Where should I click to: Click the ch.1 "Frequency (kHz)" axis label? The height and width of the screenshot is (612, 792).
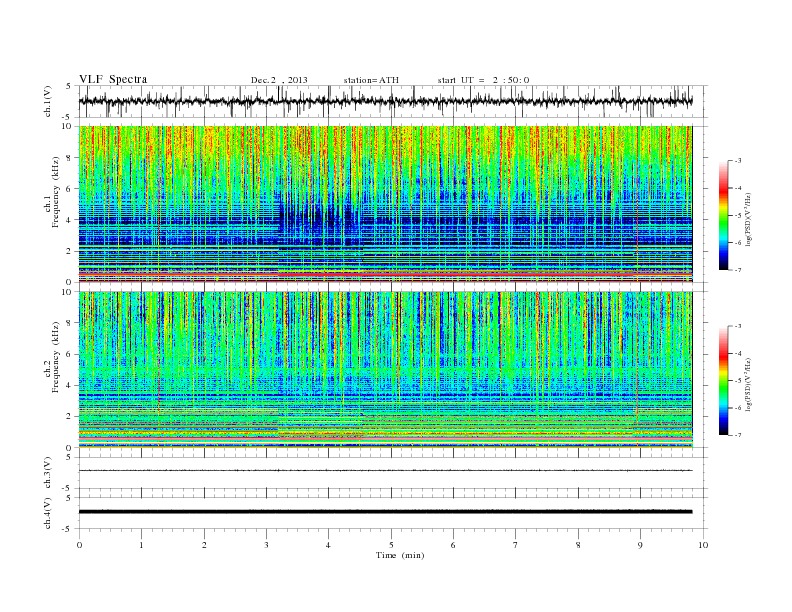click(56, 192)
